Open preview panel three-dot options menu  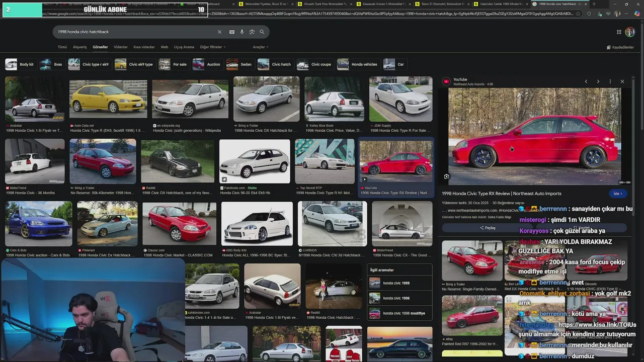click(610, 81)
